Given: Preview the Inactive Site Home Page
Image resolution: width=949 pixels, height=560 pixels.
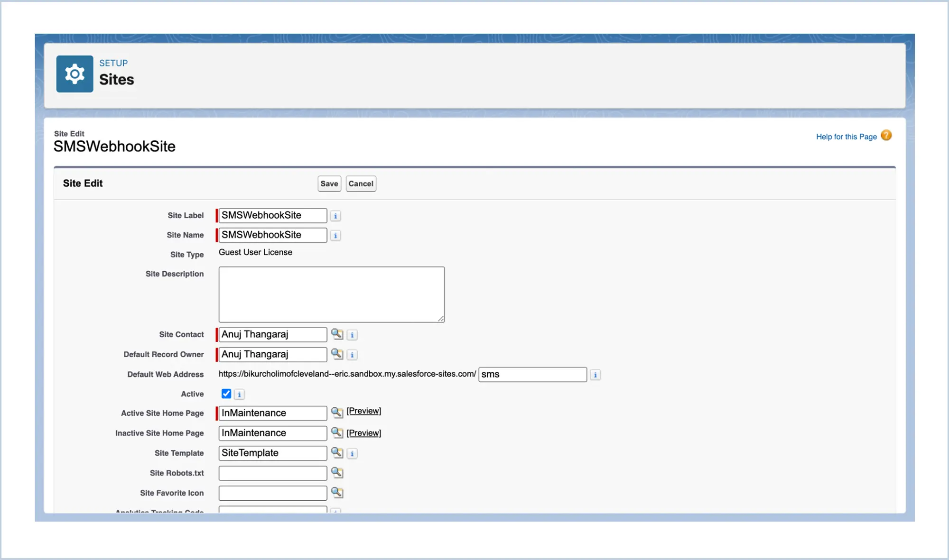Looking at the screenshot, I should click(364, 433).
